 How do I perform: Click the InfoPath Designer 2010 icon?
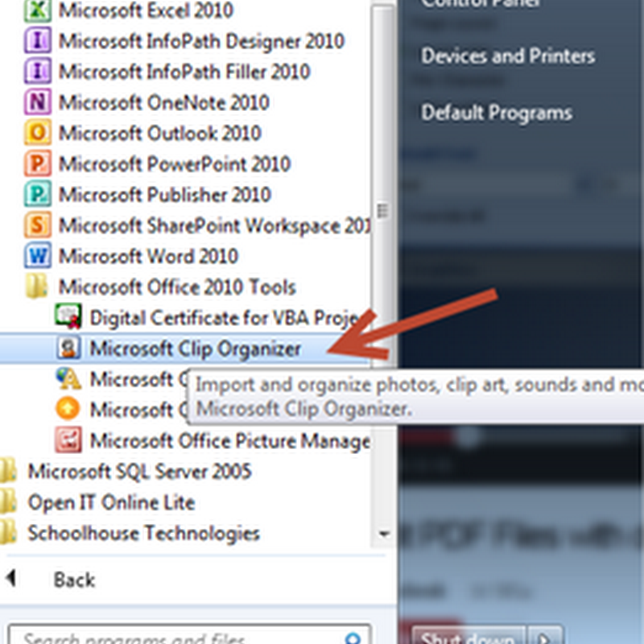pyautogui.click(x=37, y=40)
